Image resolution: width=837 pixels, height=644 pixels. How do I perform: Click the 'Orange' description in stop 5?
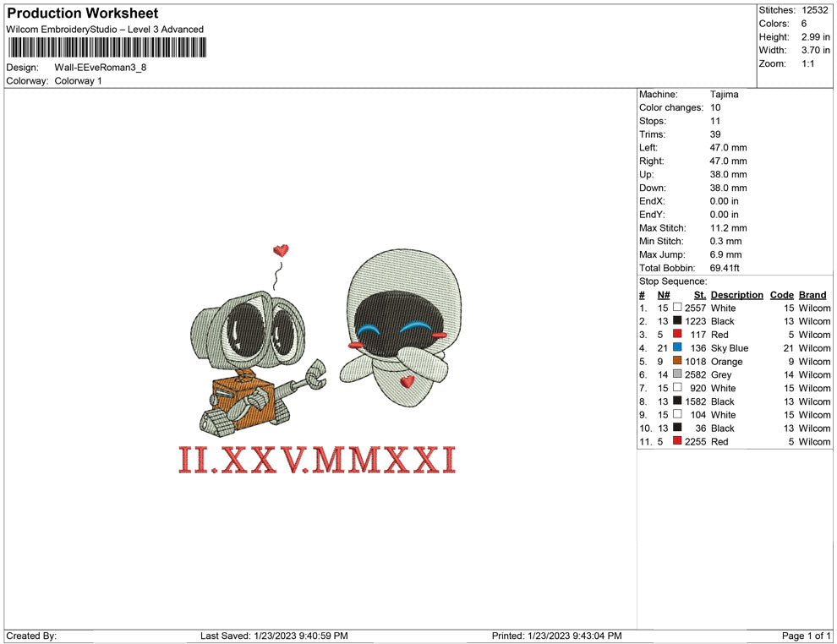pyautogui.click(x=726, y=361)
